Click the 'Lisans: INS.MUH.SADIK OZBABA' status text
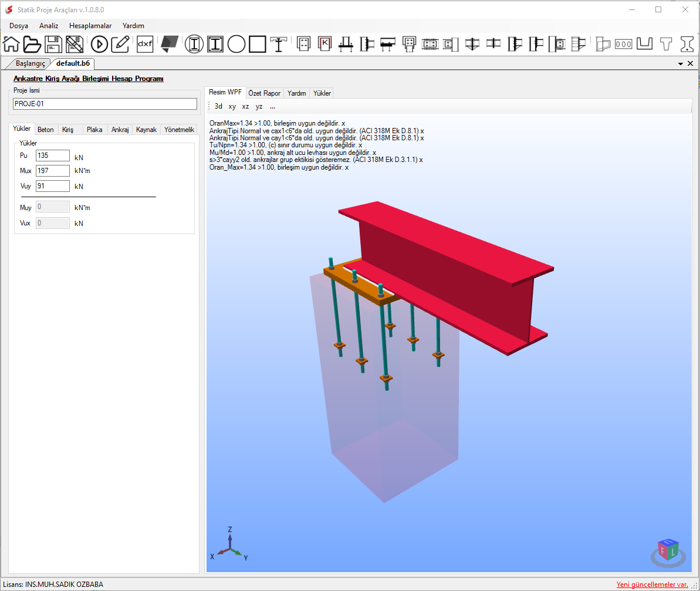Viewport: 700px width, 591px height. pyautogui.click(x=53, y=585)
